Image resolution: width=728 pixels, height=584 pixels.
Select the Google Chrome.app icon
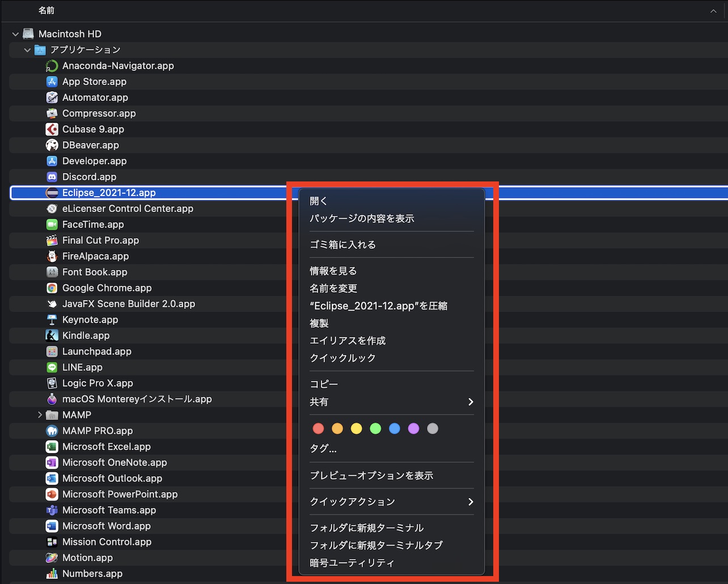tap(52, 288)
